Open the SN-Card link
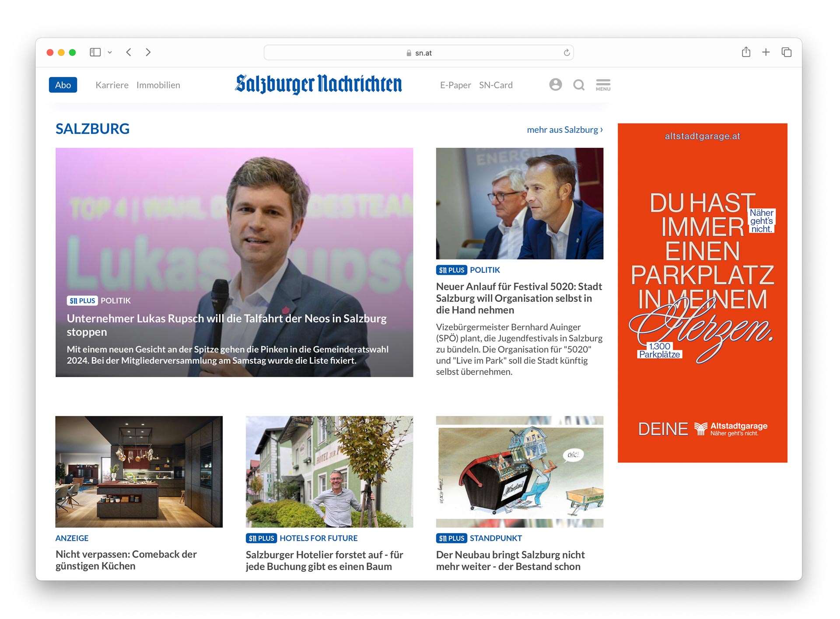The image size is (840, 619). (496, 85)
